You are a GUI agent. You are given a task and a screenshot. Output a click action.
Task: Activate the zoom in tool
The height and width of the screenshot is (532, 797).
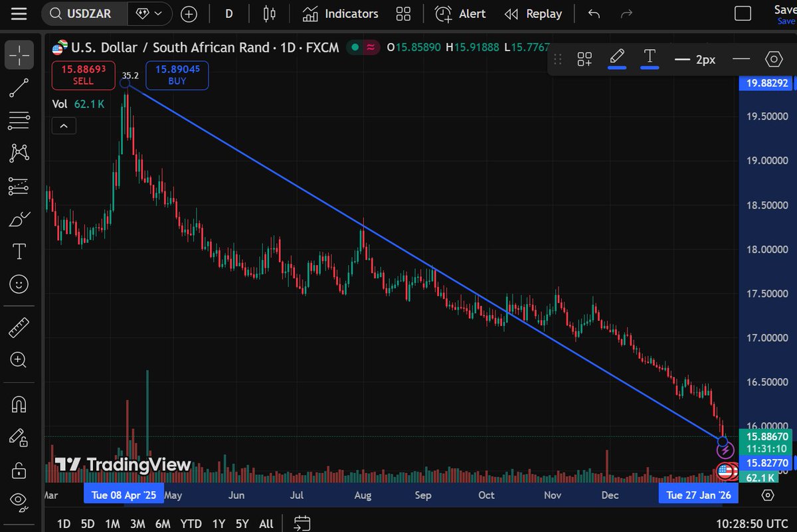click(x=19, y=361)
